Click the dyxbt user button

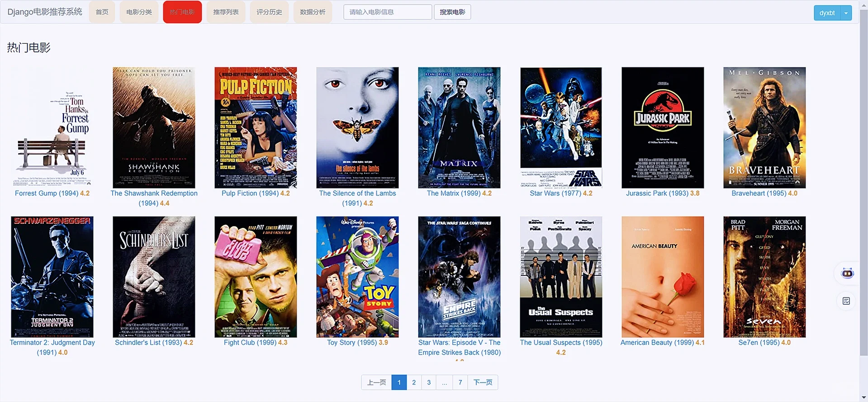click(x=827, y=13)
